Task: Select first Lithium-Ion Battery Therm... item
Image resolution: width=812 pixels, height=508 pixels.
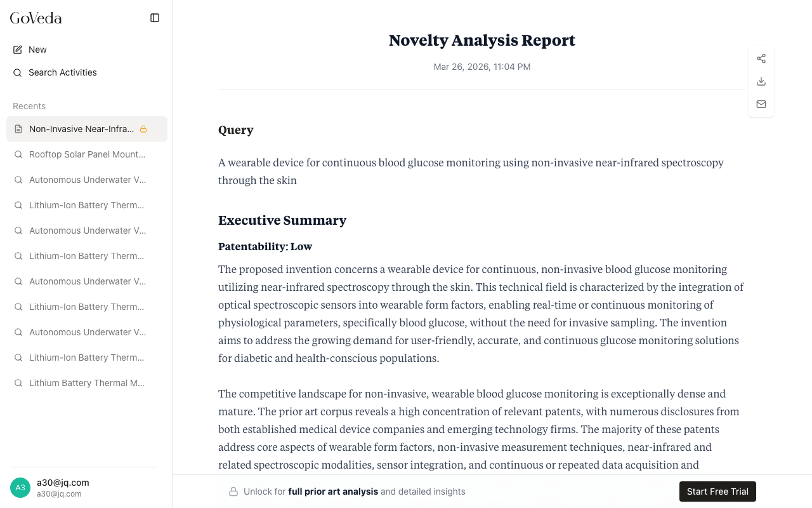Action: click(x=87, y=205)
